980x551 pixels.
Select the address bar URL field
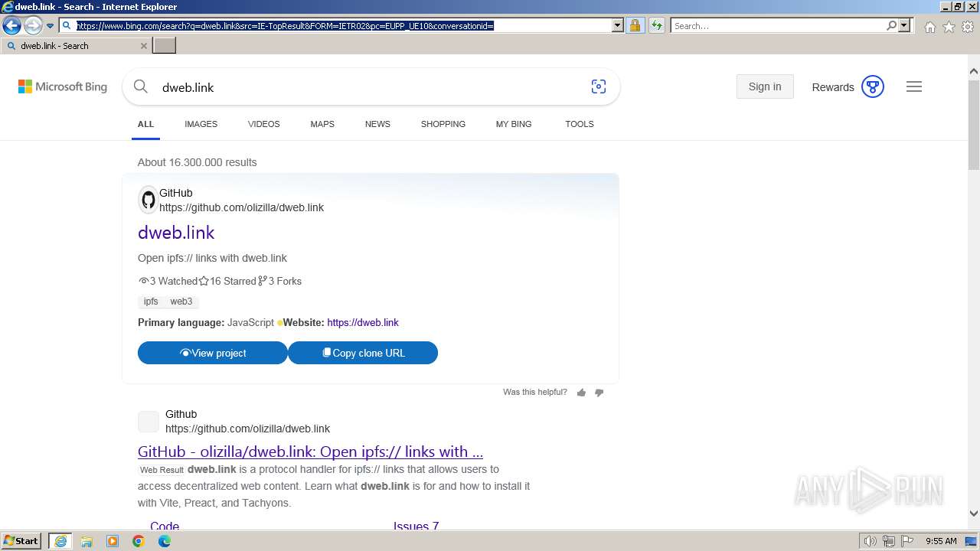pos(342,26)
